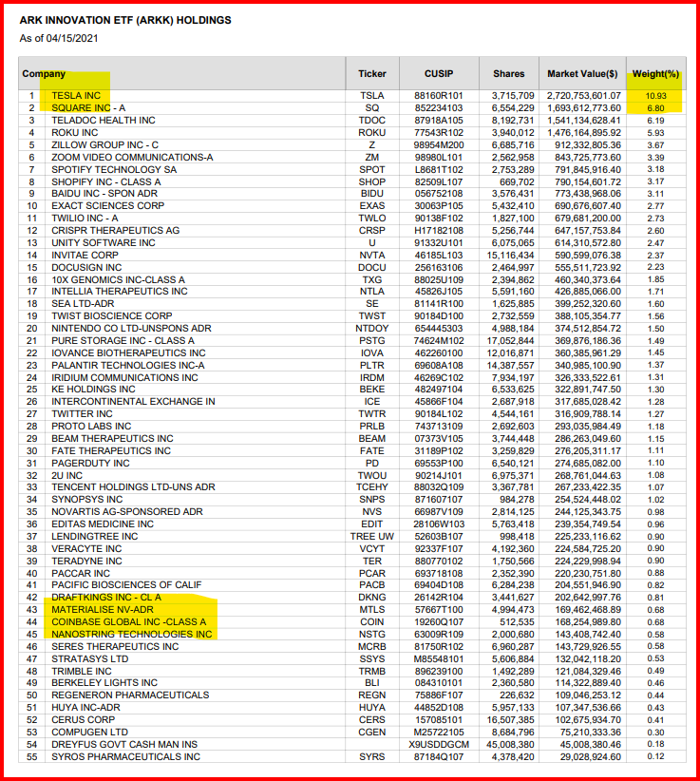
Task: Click the TWTR ticker cell
Action: point(372,414)
